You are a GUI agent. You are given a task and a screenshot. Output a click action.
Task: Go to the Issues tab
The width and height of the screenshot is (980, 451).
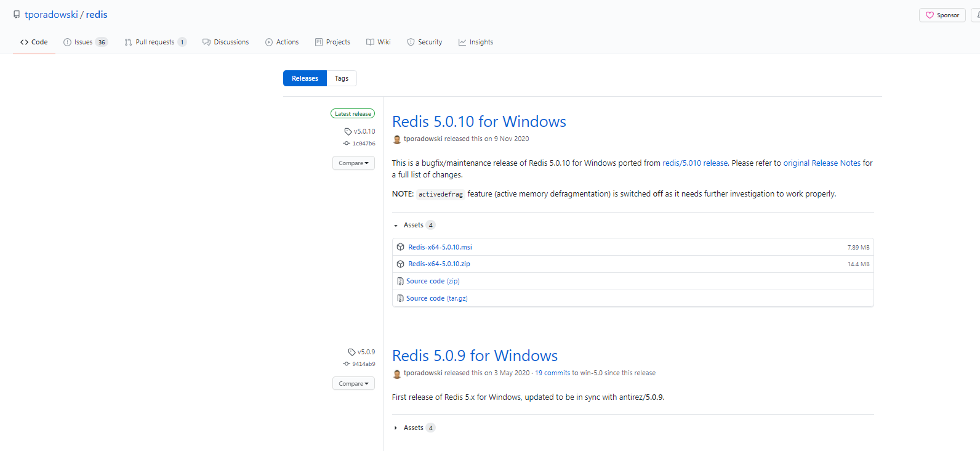coord(86,42)
